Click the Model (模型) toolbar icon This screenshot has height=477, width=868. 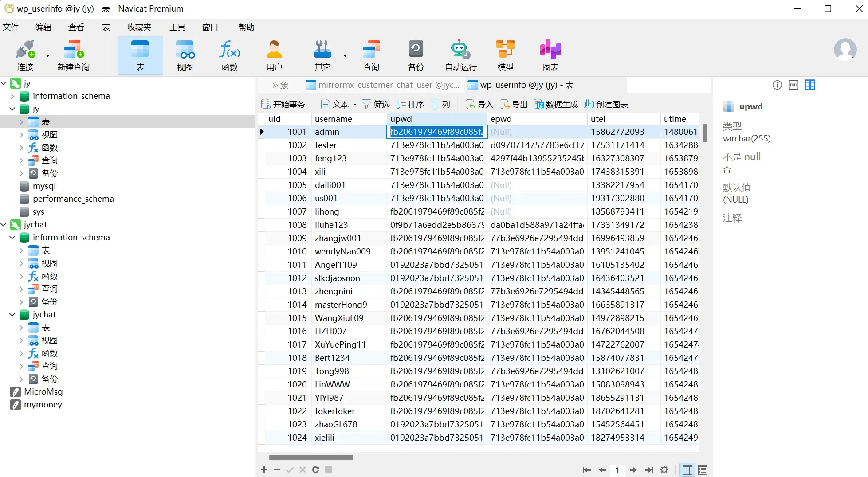click(x=505, y=56)
